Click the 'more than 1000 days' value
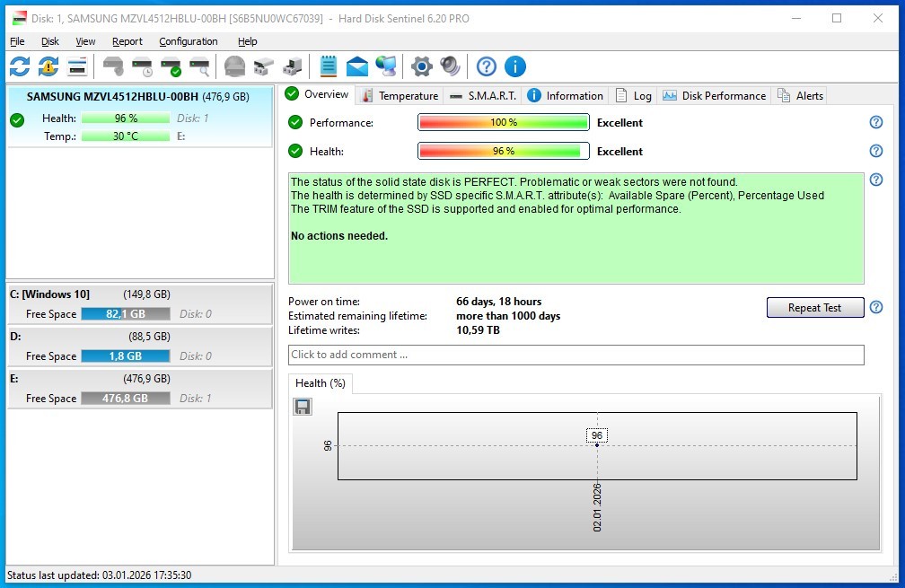905x588 pixels. tap(508, 316)
